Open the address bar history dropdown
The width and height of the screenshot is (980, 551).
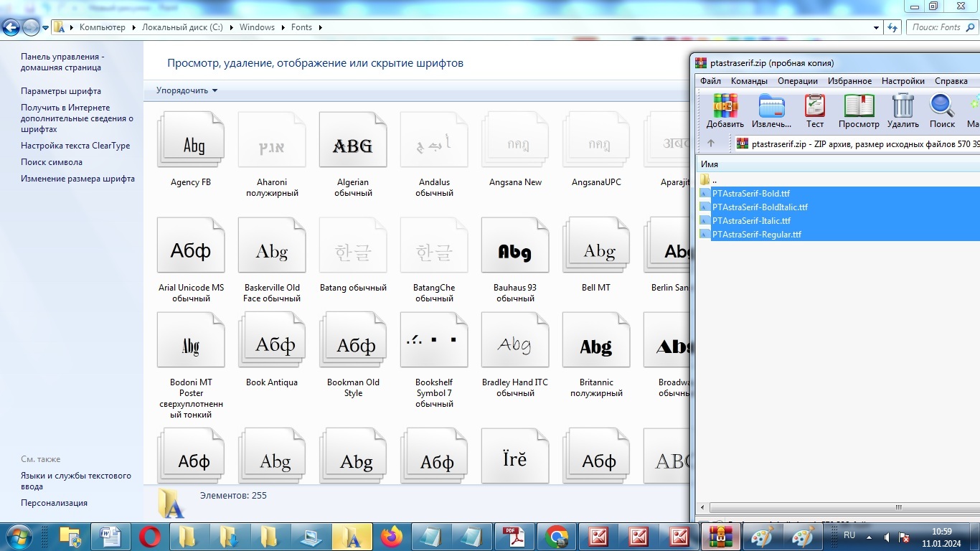point(876,27)
